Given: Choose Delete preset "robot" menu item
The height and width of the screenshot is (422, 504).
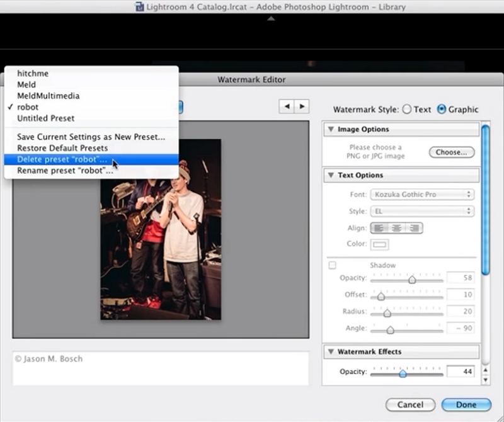Looking at the screenshot, I should point(62,159).
